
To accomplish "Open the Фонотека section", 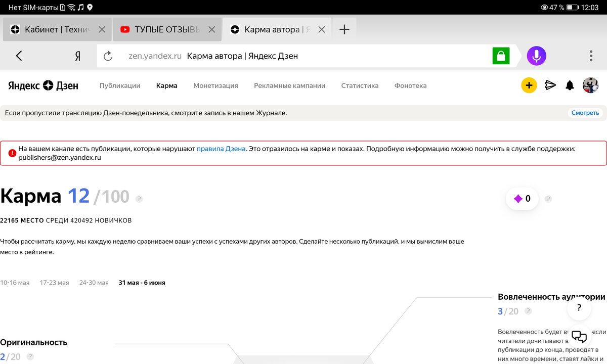I will [x=410, y=85].
